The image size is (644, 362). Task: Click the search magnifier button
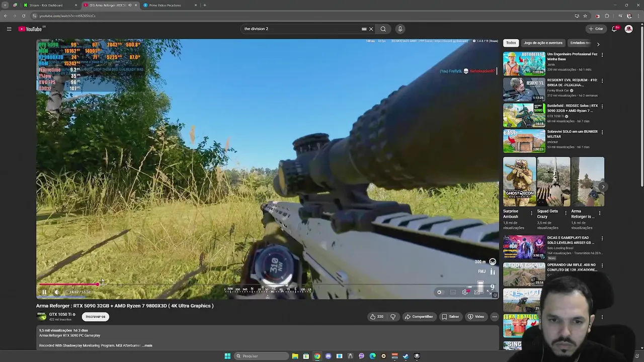tap(383, 29)
